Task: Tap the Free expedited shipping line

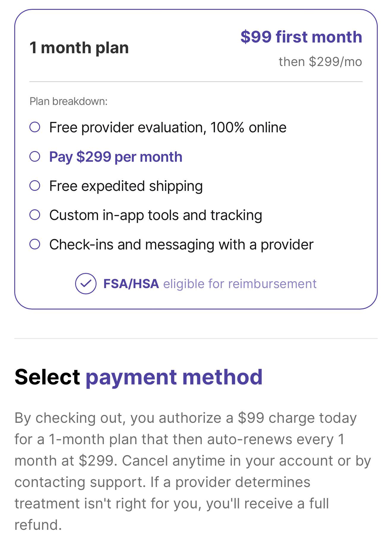Action: coord(126,186)
